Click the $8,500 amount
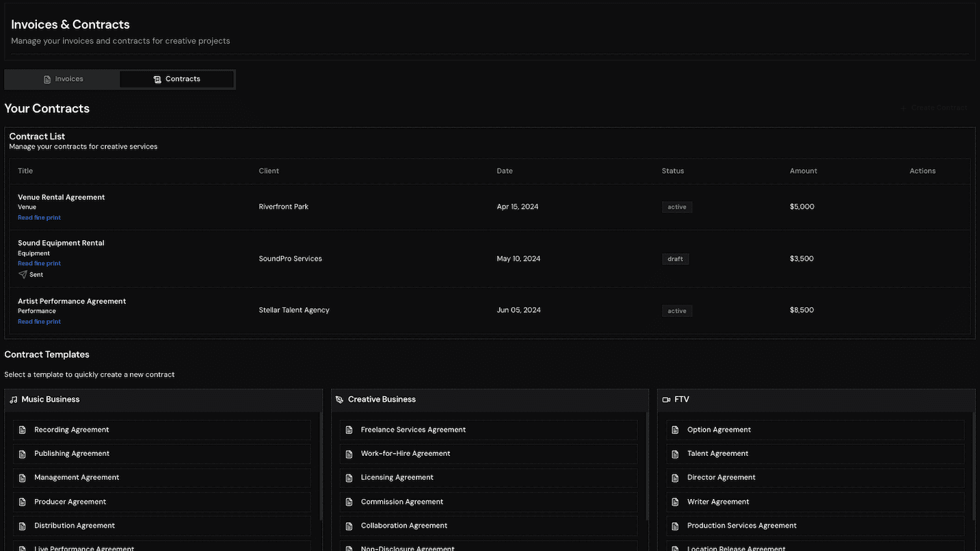980x551 pixels. pyautogui.click(x=802, y=310)
